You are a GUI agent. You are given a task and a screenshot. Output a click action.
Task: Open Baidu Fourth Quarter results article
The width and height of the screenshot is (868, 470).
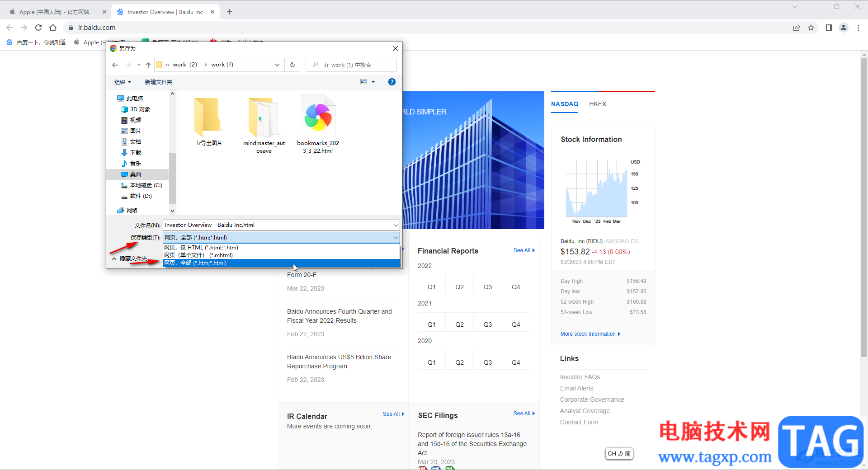point(340,316)
